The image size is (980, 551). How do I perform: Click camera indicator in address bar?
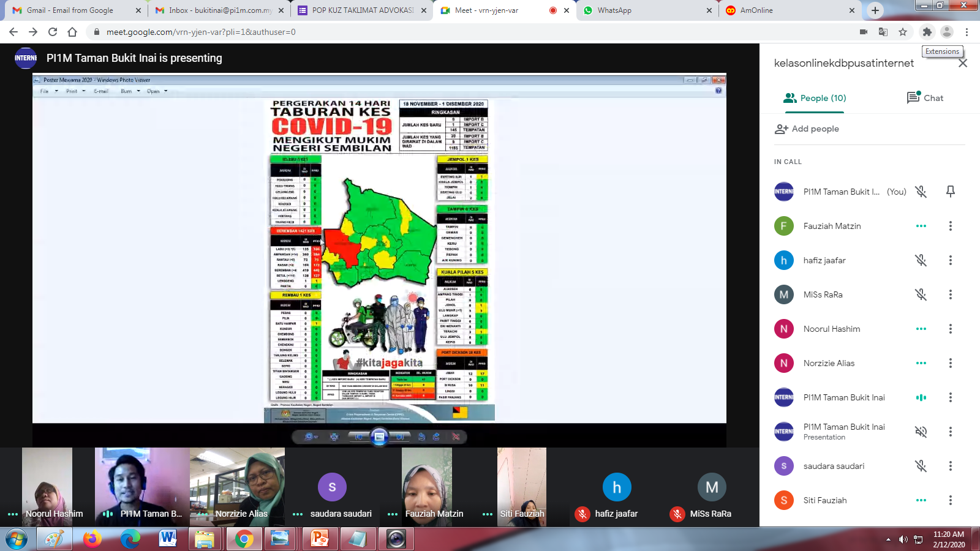click(864, 32)
